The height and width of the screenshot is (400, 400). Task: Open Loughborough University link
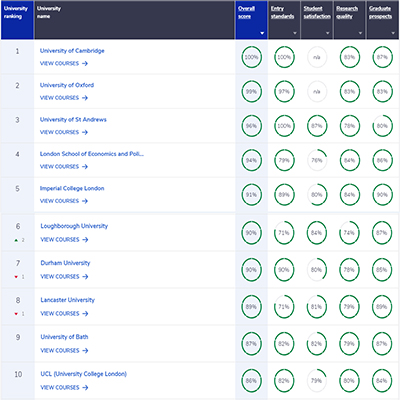pos(74,226)
